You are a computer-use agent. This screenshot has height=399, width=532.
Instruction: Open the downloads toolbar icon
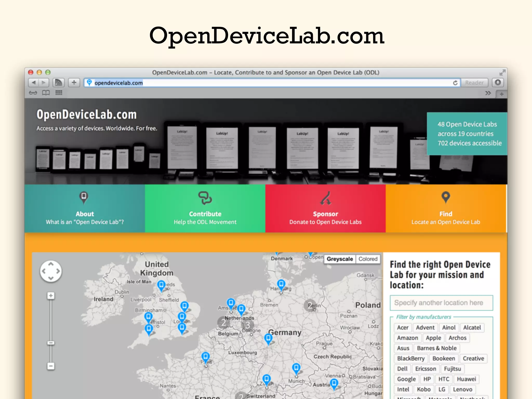pos(498,83)
